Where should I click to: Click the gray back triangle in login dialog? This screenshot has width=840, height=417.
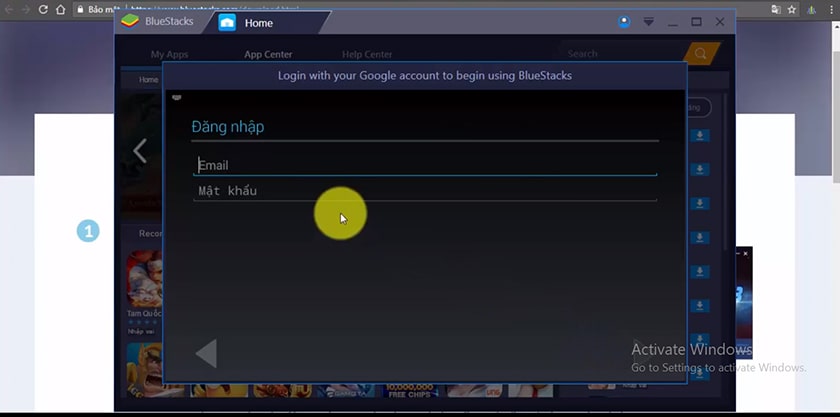point(206,353)
